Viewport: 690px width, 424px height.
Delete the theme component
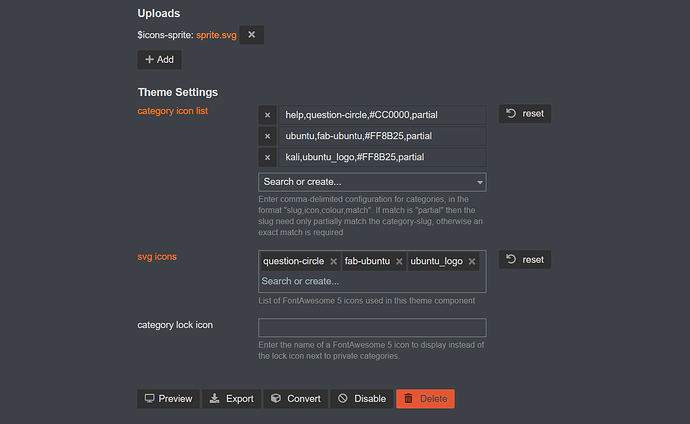click(425, 399)
